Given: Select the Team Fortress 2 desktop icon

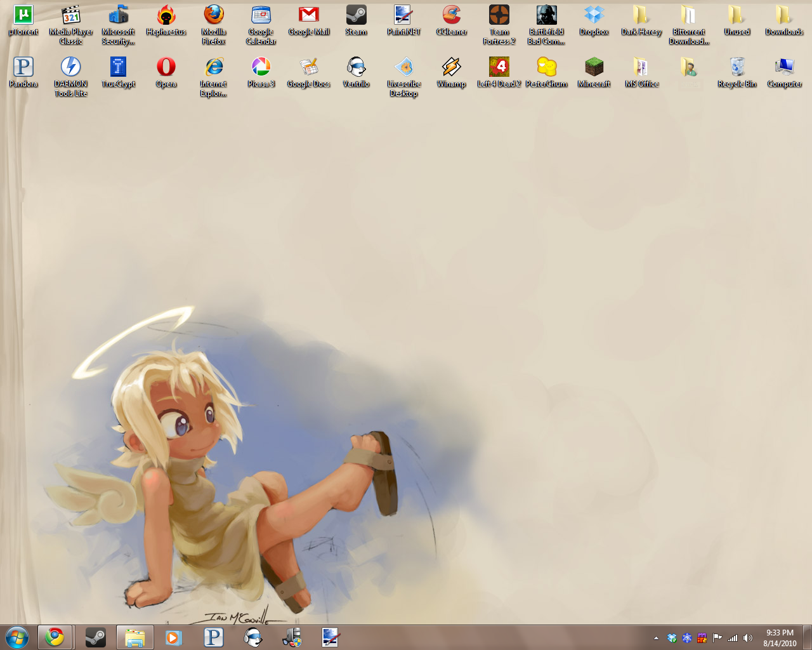Looking at the screenshot, I should point(499,15).
